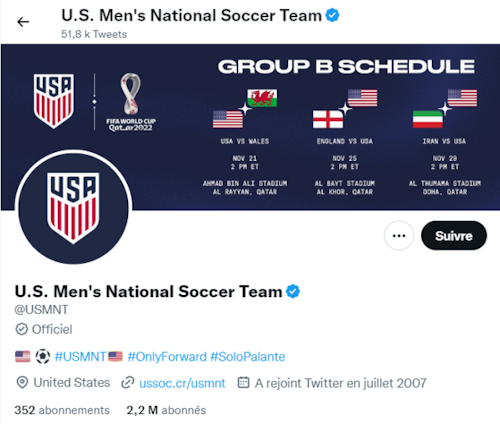Click the Officiel checkmark icon

click(22, 329)
